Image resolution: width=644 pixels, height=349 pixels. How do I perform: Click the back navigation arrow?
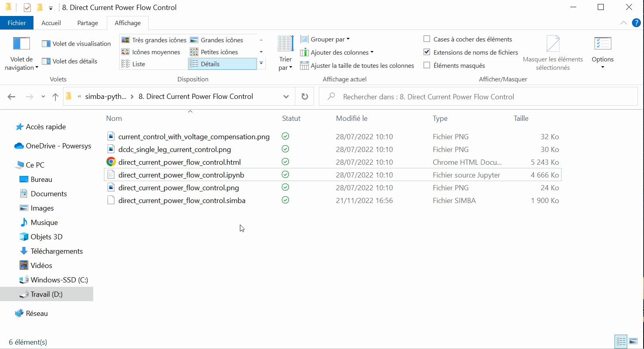tap(12, 97)
